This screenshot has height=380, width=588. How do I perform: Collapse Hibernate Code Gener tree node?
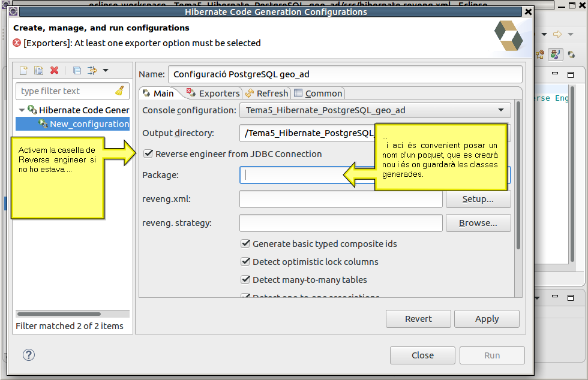pos(22,110)
